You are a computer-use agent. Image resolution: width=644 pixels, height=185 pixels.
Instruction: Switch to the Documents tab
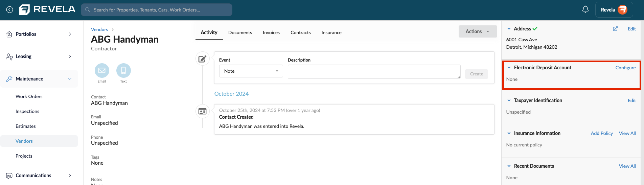[240, 32]
